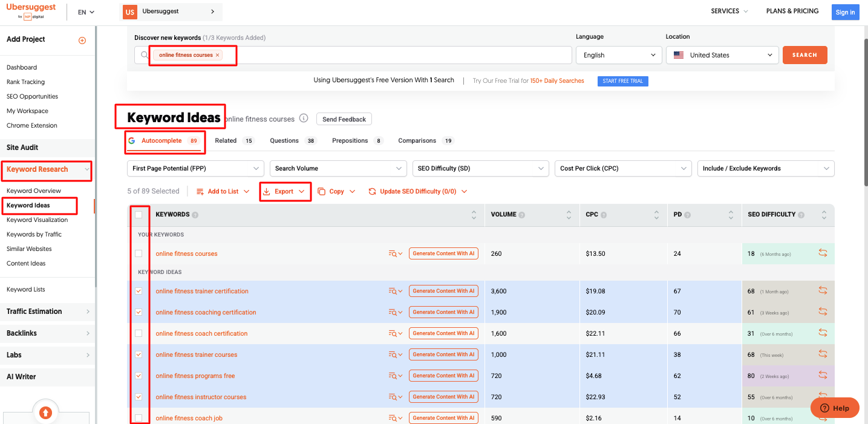Uncheck online fitness coaching certification checkbox
868x424 pixels.
click(139, 312)
